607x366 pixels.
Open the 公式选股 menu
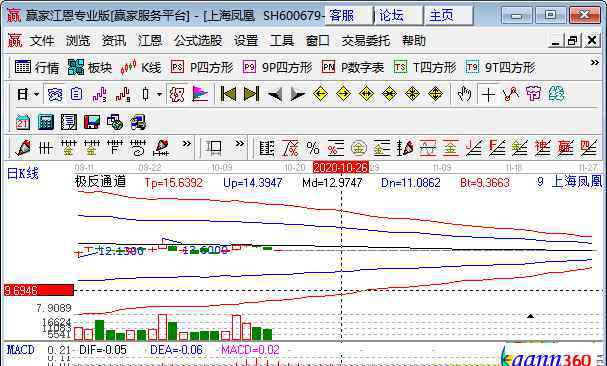tap(198, 40)
